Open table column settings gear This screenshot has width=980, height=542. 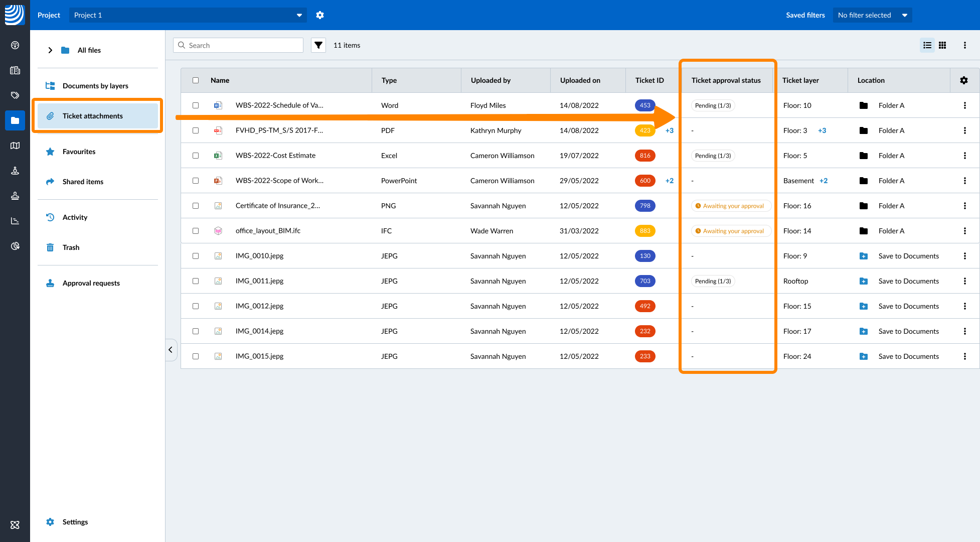pos(963,80)
